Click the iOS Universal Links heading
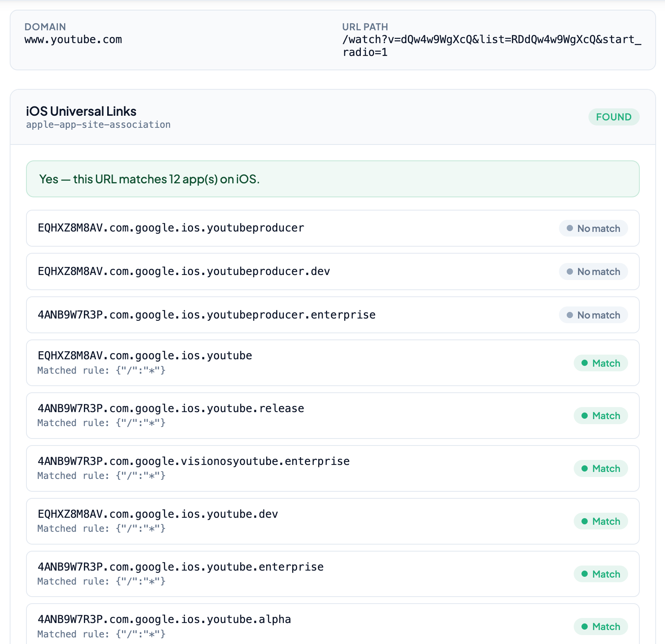 [x=81, y=111]
